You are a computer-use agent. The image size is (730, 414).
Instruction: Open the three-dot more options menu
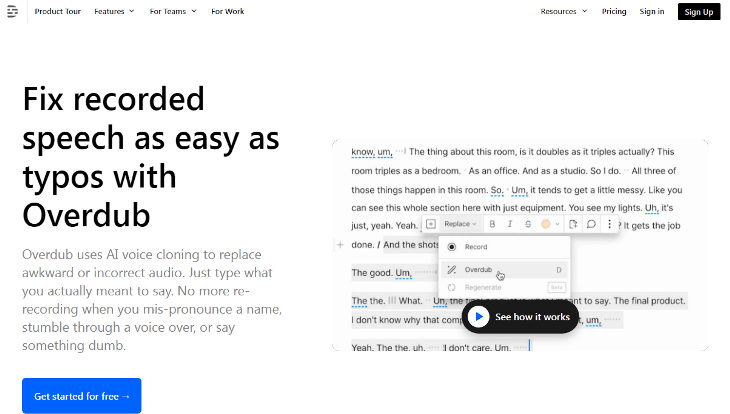[609, 224]
